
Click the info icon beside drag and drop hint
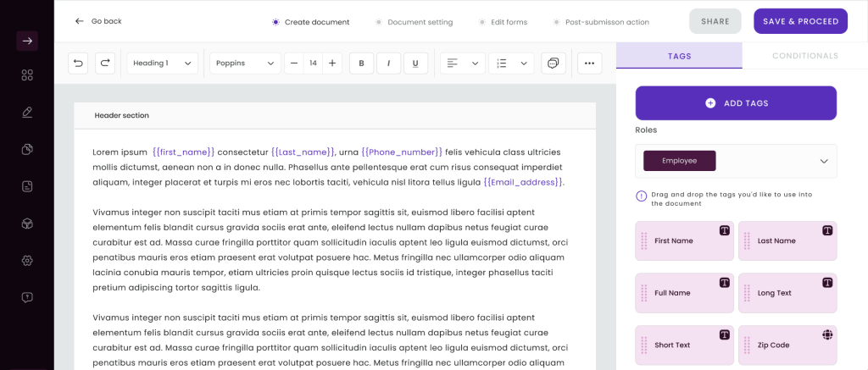pos(641,196)
